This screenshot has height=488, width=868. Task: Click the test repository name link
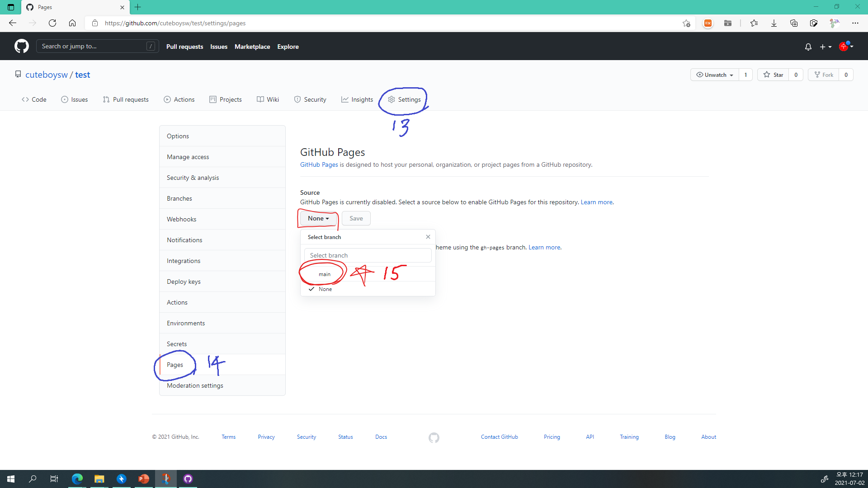point(82,75)
